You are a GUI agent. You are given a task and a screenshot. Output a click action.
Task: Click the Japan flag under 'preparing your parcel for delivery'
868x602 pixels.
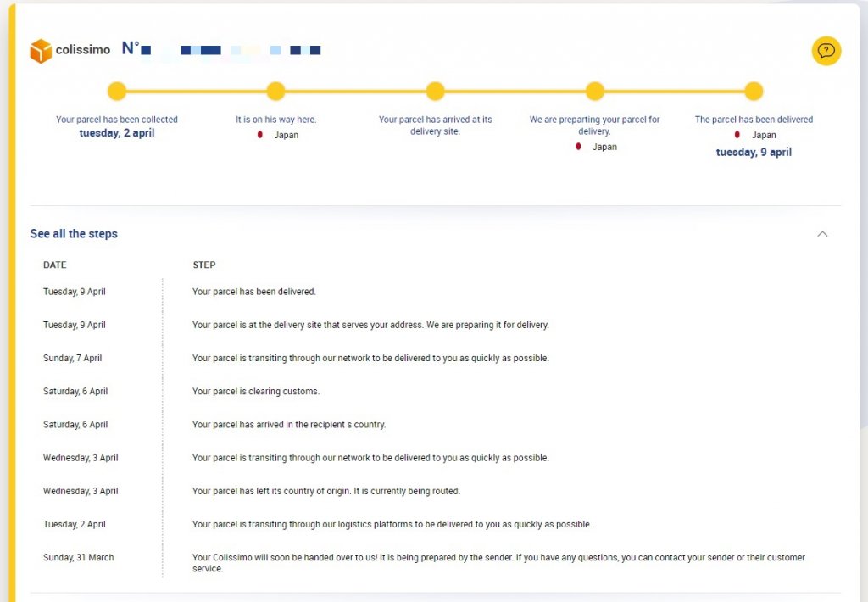578,147
